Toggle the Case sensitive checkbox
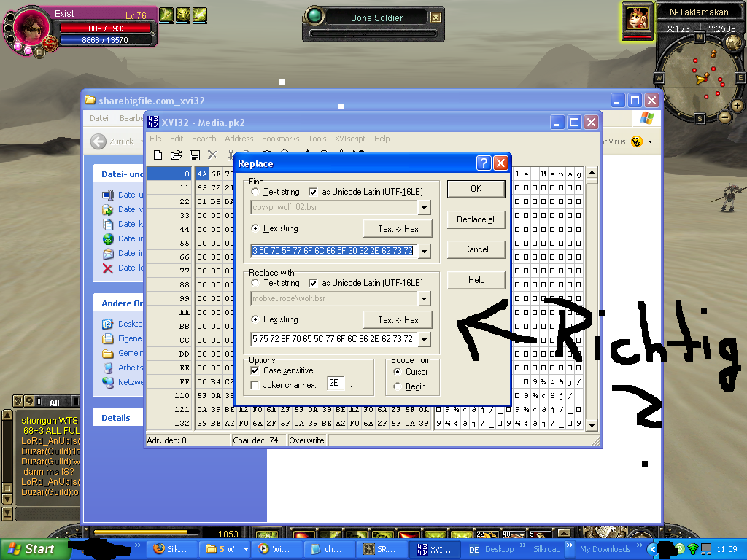This screenshot has width=747, height=560. pyautogui.click(x=255, y=370)
